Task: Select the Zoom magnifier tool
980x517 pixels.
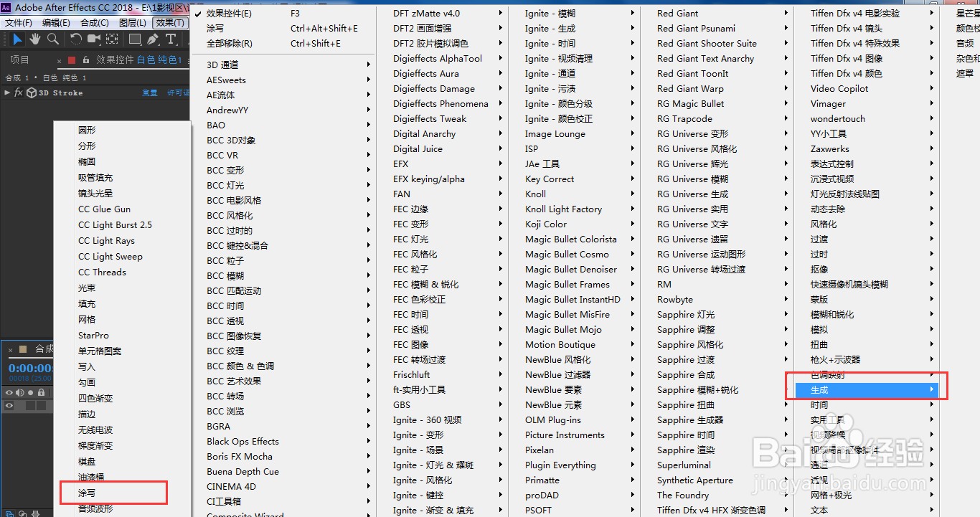Action: 53,39
